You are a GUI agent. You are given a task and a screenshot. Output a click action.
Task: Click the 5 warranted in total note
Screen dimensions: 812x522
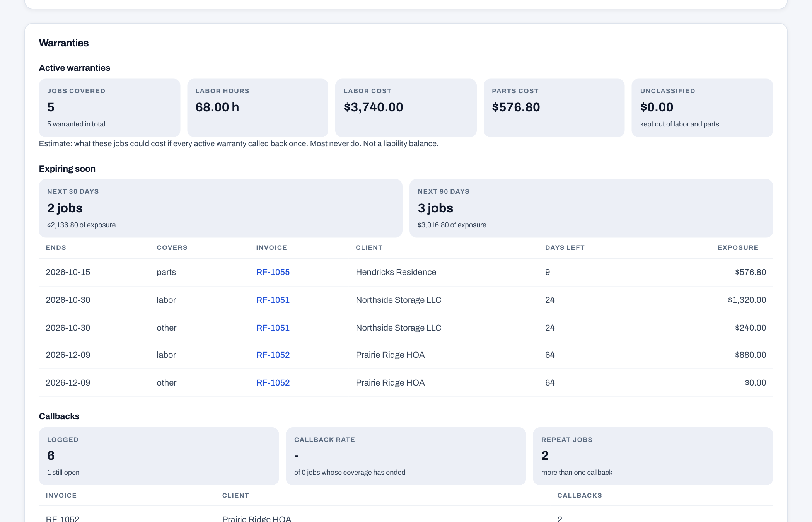(76, 124)
